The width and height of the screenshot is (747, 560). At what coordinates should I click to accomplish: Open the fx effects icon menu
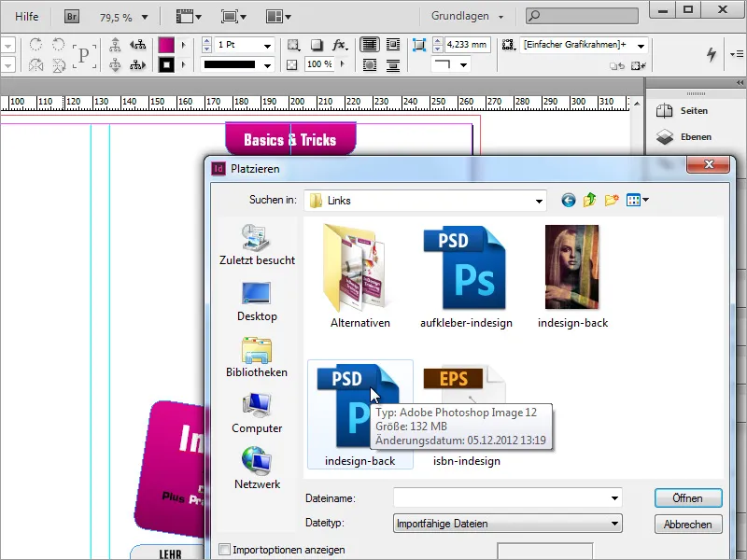pos(340,45)
